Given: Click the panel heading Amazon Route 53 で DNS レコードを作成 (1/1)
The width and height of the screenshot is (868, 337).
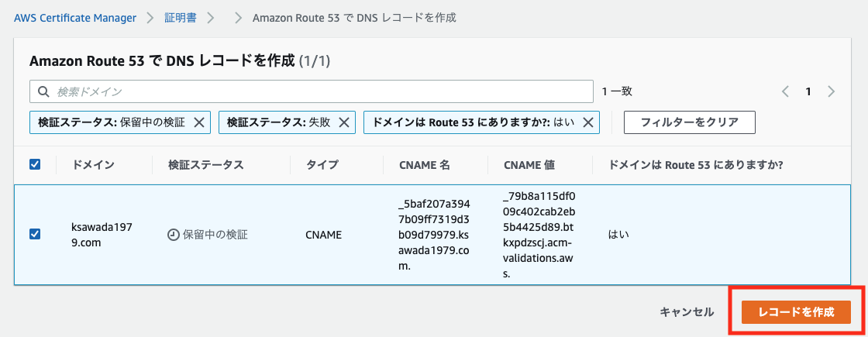Looking at the screenshot, I should (x=180, y=61).
